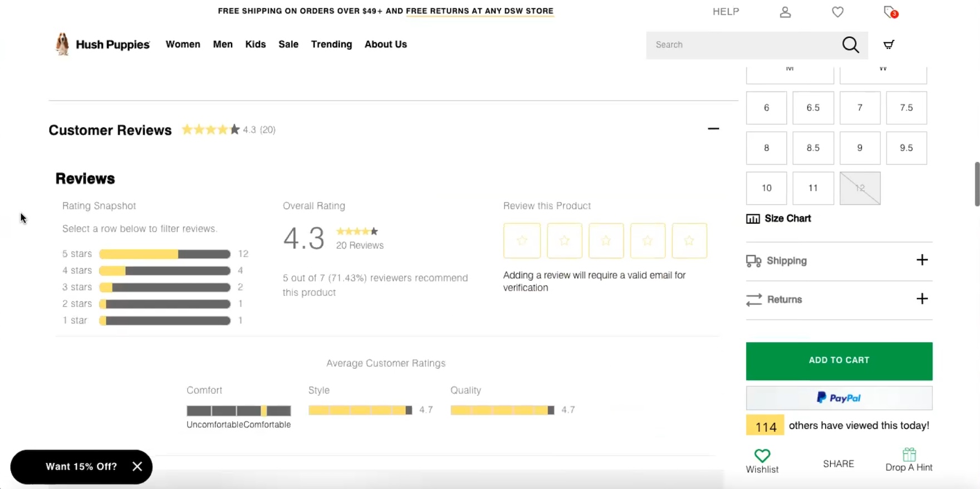The image size is (980, 489).
Task: Click the Add to Cart button
Action: [839, 360]
